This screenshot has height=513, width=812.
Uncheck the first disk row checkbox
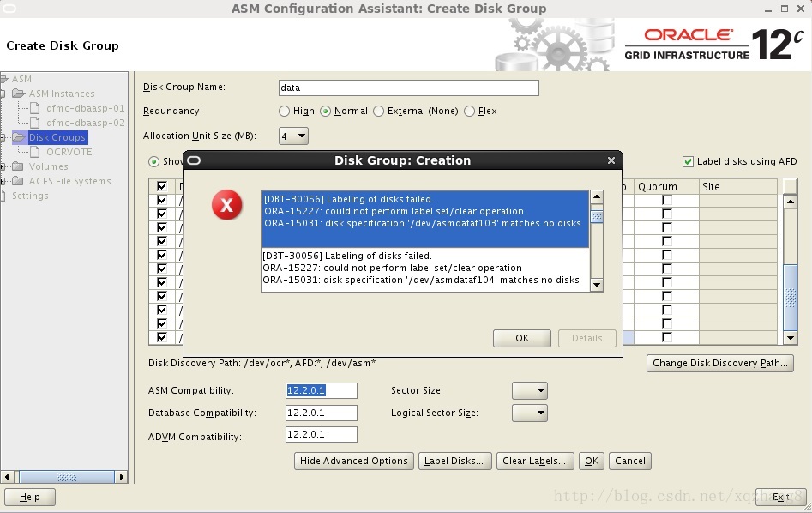click(162, 200)
